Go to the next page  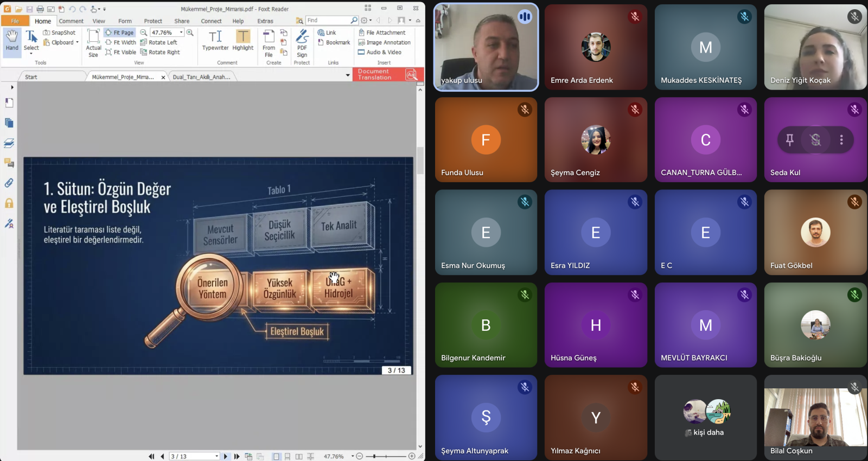tap(226, 457)
